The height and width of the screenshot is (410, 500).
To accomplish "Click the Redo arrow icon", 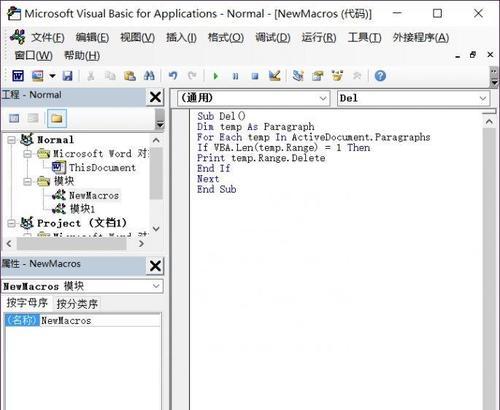I will pyautogui.click(x=192, y=76).
